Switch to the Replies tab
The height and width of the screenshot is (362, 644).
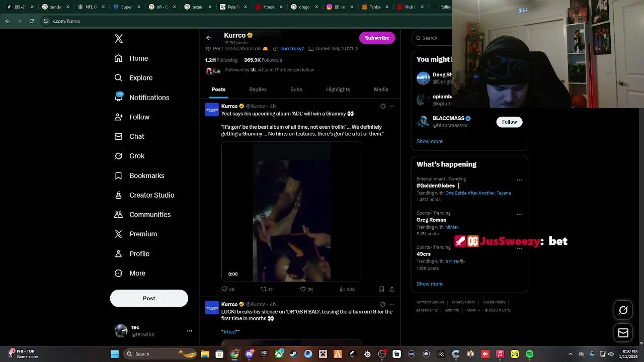258,89
